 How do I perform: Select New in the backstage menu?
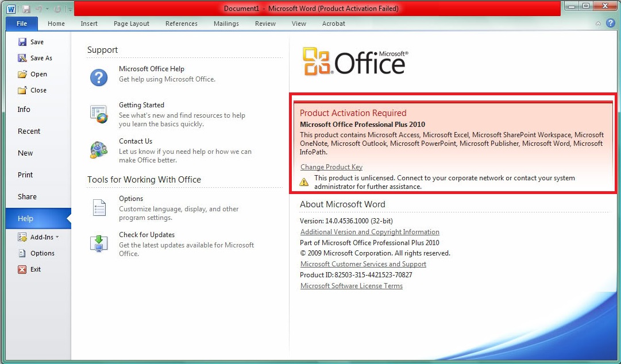38,153
